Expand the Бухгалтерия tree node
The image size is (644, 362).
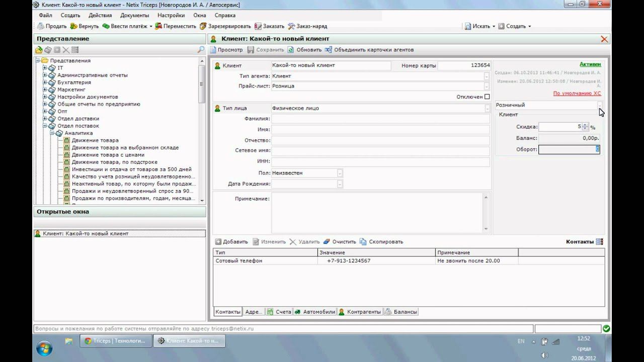(x=45, y=82)
